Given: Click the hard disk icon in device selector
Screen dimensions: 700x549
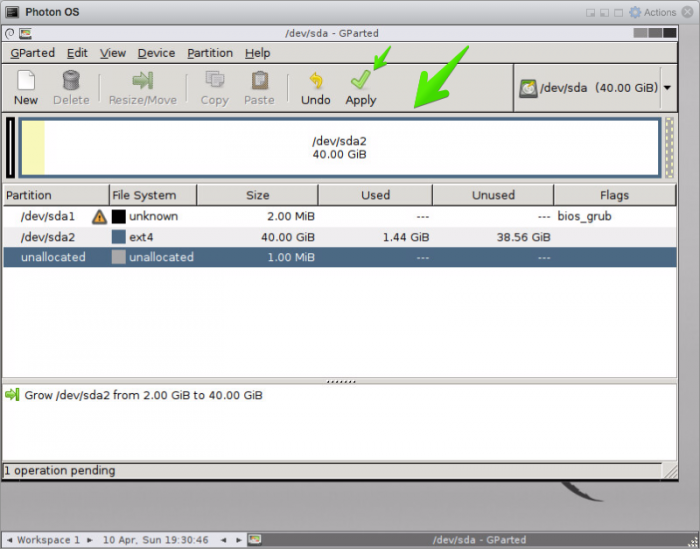Looking at the screenshot, I should pos(528,88).
